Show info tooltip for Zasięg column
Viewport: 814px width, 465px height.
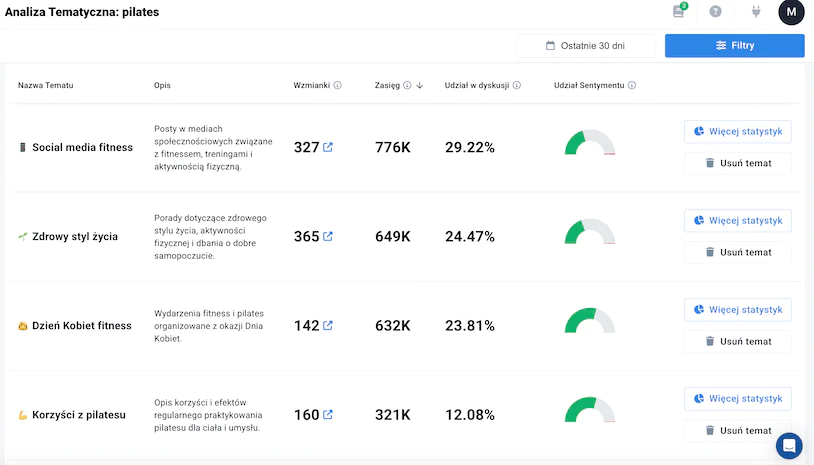click(x=407, y=85)
